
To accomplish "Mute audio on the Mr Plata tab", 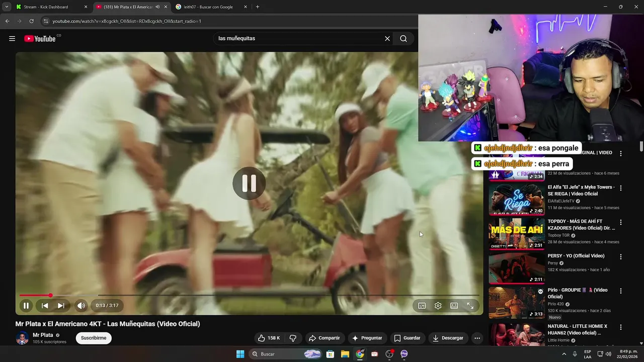I will coord(157,7).
